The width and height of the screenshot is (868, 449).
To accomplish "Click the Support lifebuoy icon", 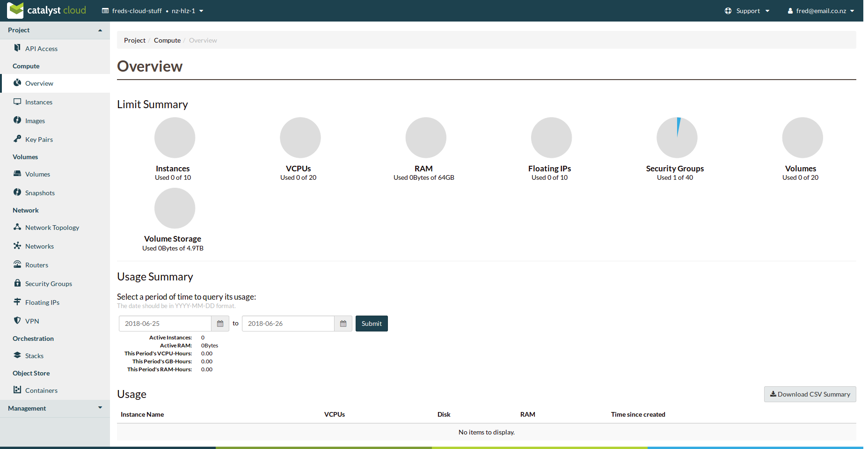I will pyautogui.click(x=728, y=11).
